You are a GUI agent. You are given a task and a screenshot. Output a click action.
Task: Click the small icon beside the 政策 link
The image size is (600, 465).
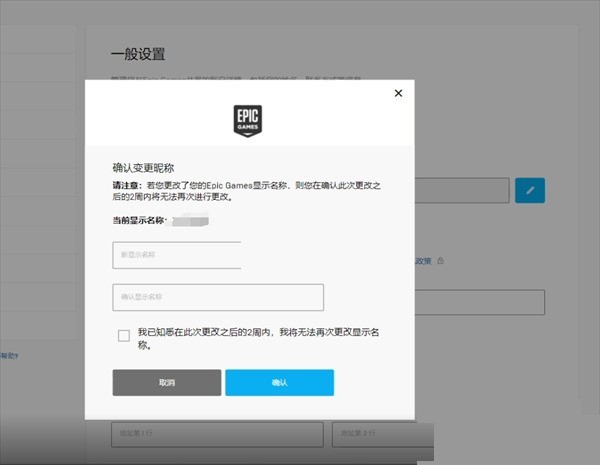(441, 260)
